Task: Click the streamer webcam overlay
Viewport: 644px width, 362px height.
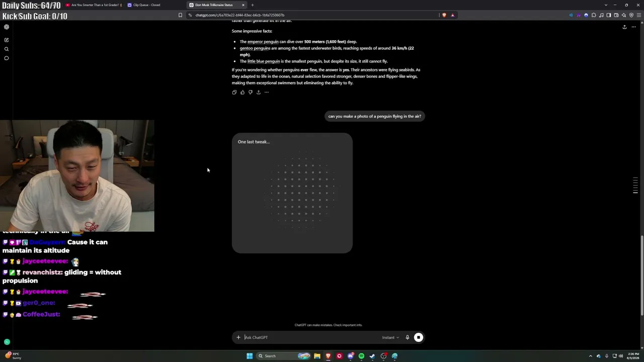Action: [x=77, y=175]
